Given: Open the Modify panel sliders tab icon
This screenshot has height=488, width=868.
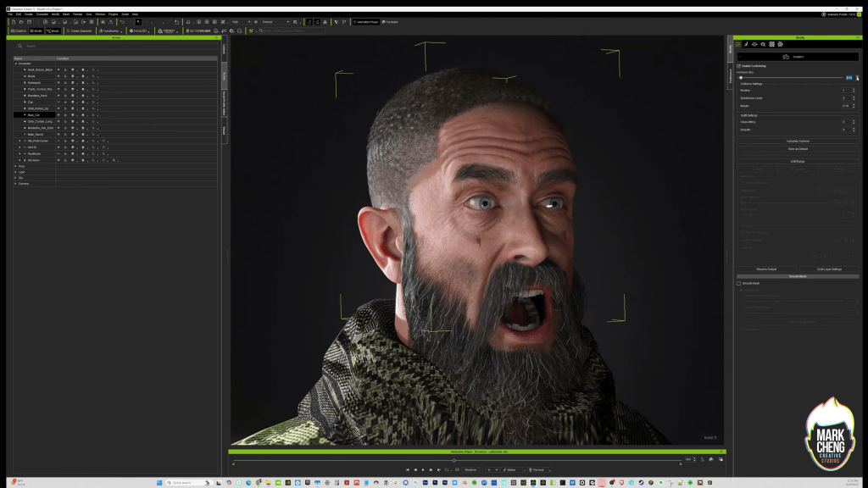Looking at the screenshot, I should (x=738, y=44).
